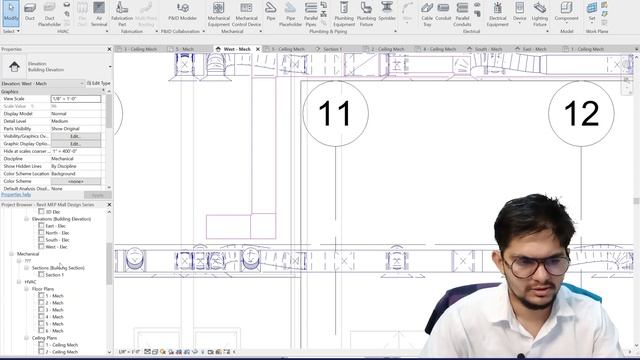Place a Component from the Model panel
The image size is (640, 360).
[566, 12]
